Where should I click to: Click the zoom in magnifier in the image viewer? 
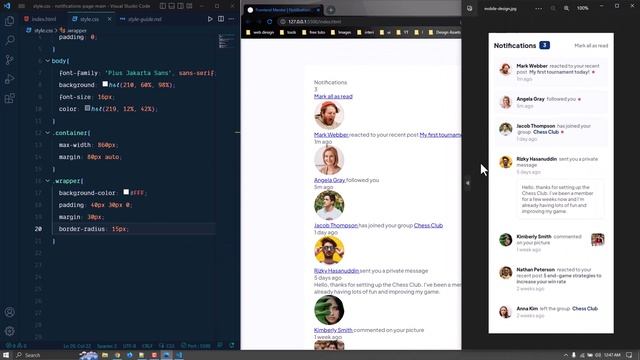click(x=567, y=8)
